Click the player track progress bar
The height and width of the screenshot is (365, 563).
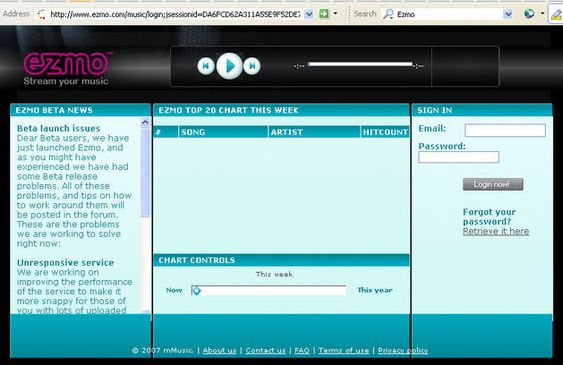[x=360, y=64]
